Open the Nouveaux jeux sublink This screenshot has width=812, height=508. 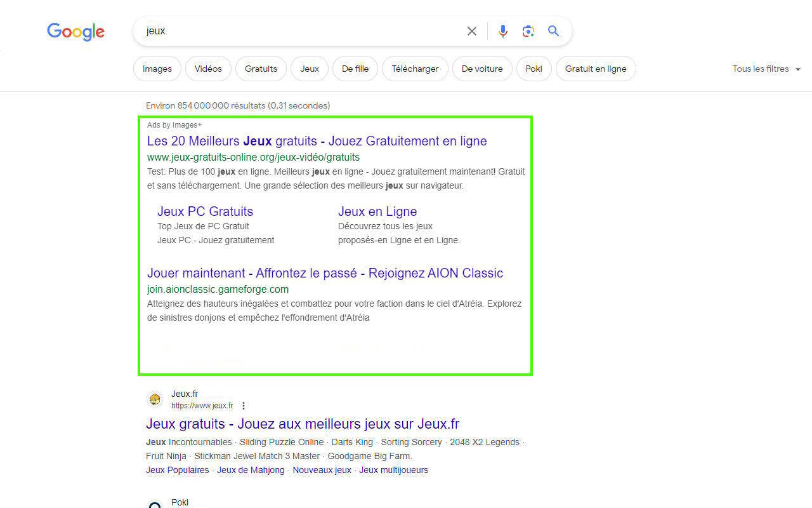point(322,470)
